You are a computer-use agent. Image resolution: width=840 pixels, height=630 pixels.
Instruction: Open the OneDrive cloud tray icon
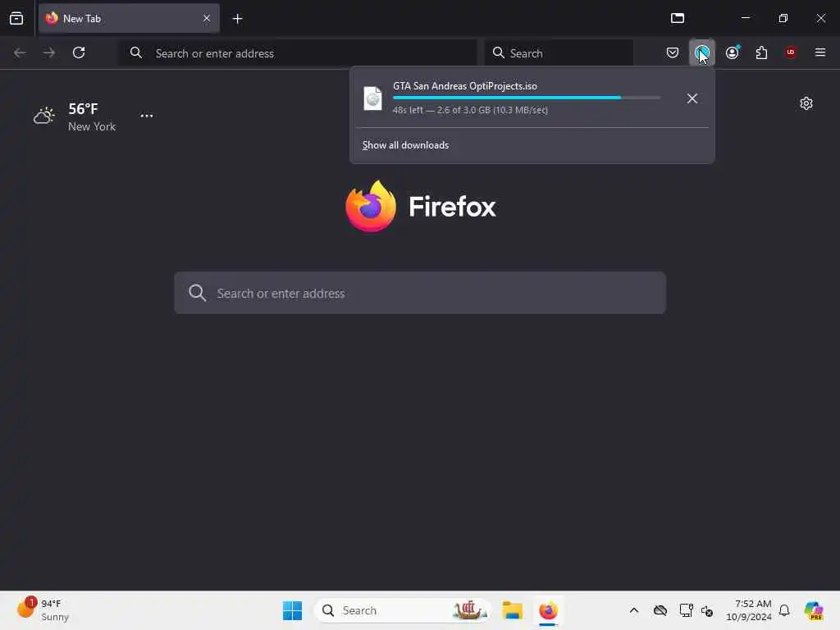(660, 610)
